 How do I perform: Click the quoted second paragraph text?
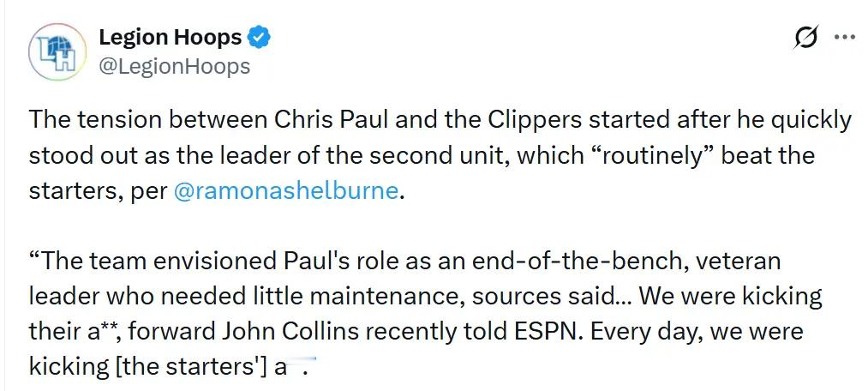[411, 296]
